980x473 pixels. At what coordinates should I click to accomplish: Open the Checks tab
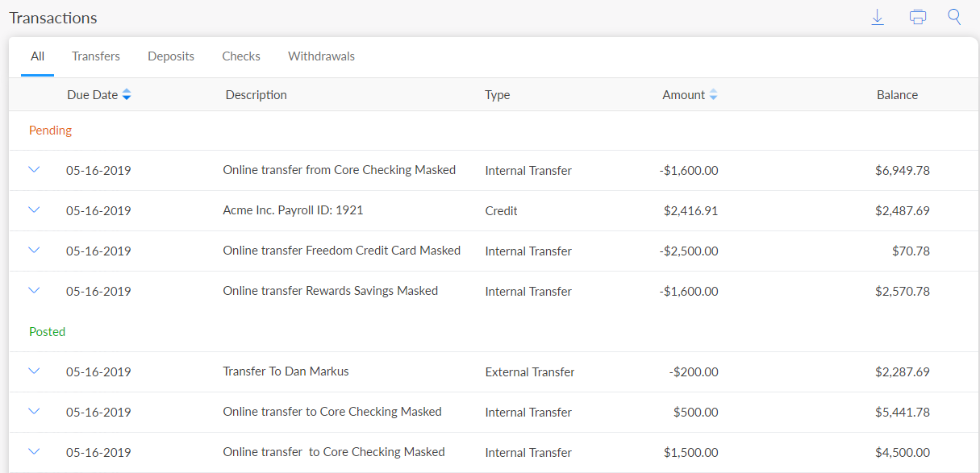tap(241, 56)
